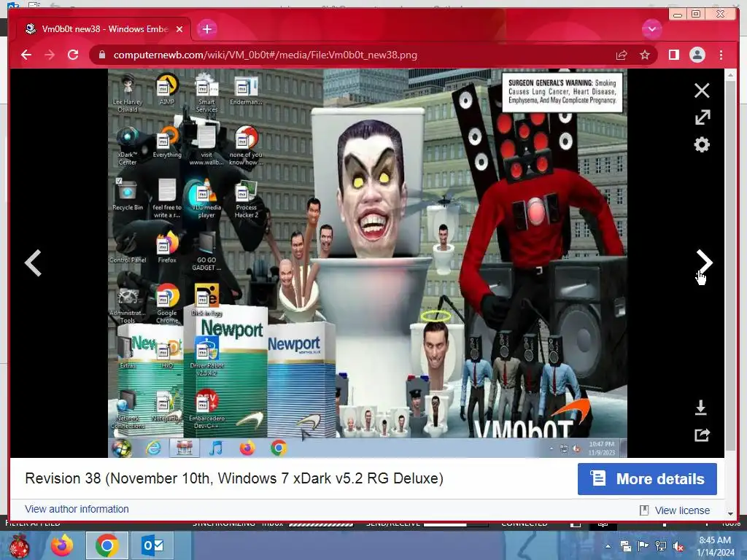The width and height of the screenshot is (747, 560).
Task: Click the site lock icon in address bar
Action: tap(101, 55)
